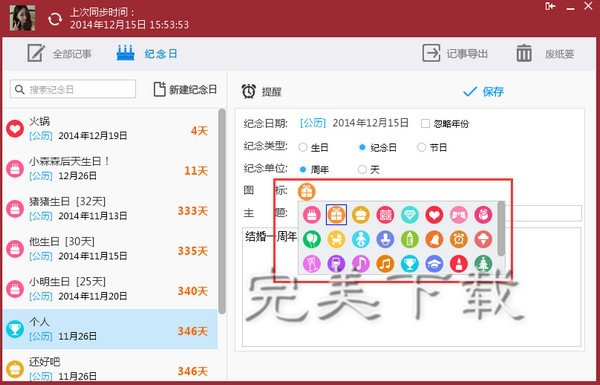Viewport: 600px width, 385px height.
Task: Click the [公历] calendar type link in form
Action: click(x=313, y=123)
